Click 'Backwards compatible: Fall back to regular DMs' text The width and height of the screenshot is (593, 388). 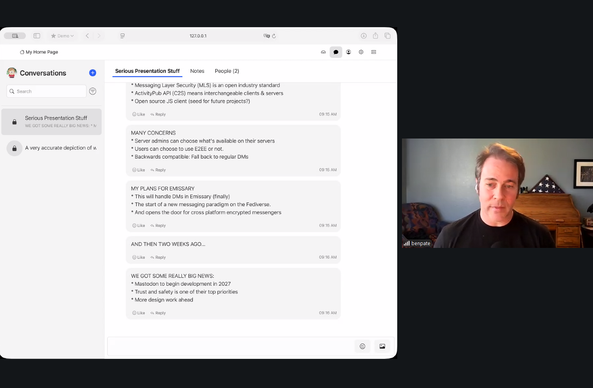190,157
